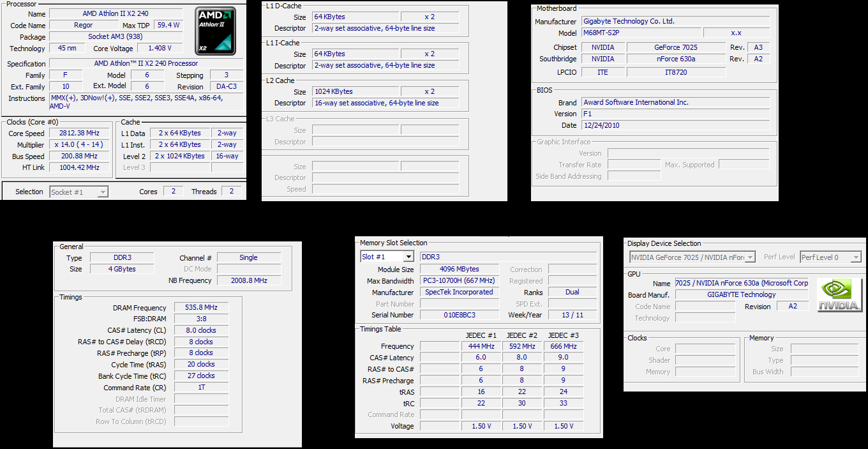The image size is (868, 449).
Task: Click the JEDEC #2 Frequency 592 MHz cell
Action: tap(522, 346)
